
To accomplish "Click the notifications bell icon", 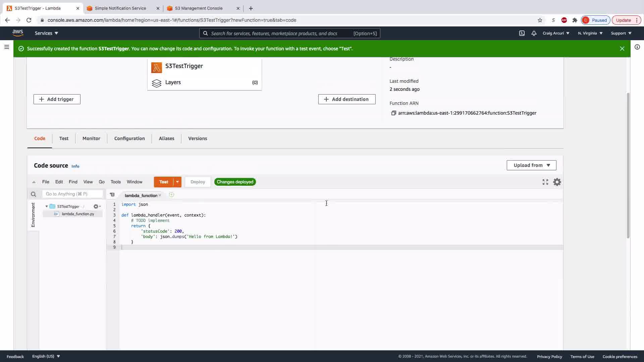I will [534, 33].
